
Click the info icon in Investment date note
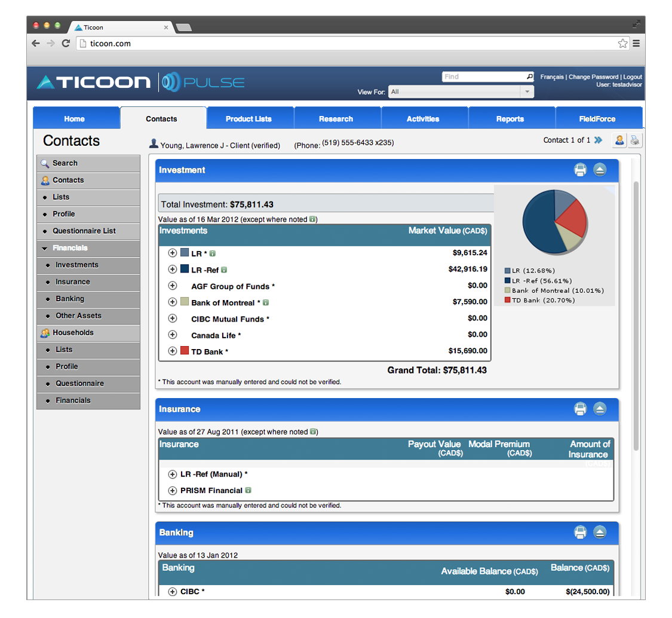coord(312,219)
